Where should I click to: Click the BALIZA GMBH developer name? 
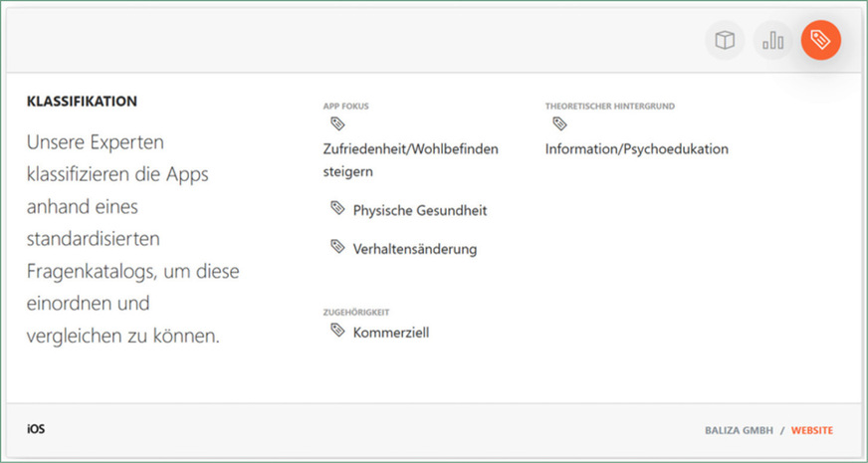[x=738, y=431]
